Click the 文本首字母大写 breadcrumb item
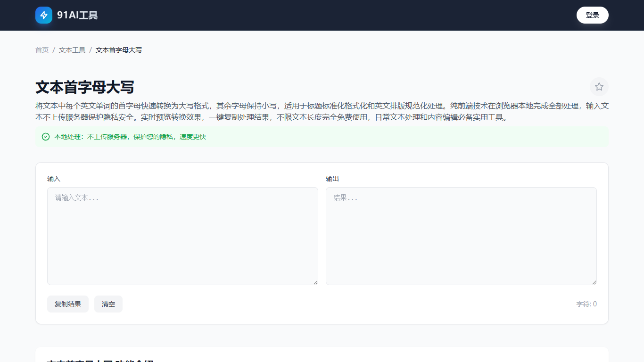The image size is (644, 362). [119, 50]
